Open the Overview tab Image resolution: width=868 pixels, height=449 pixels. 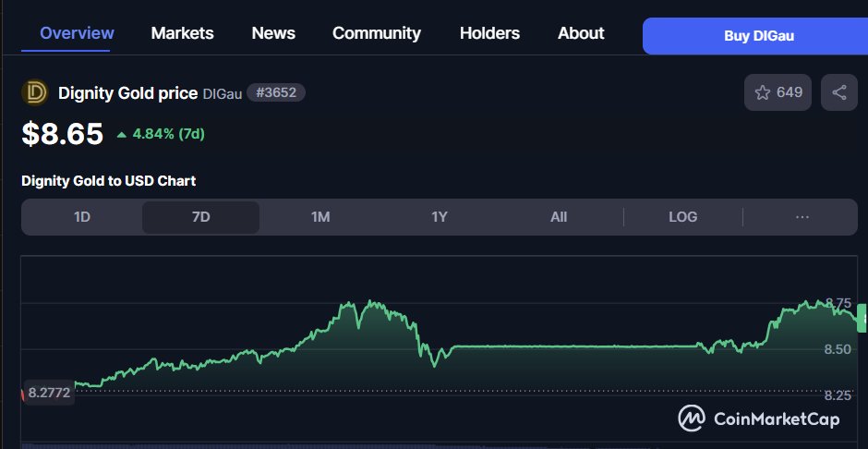[77, 33]
